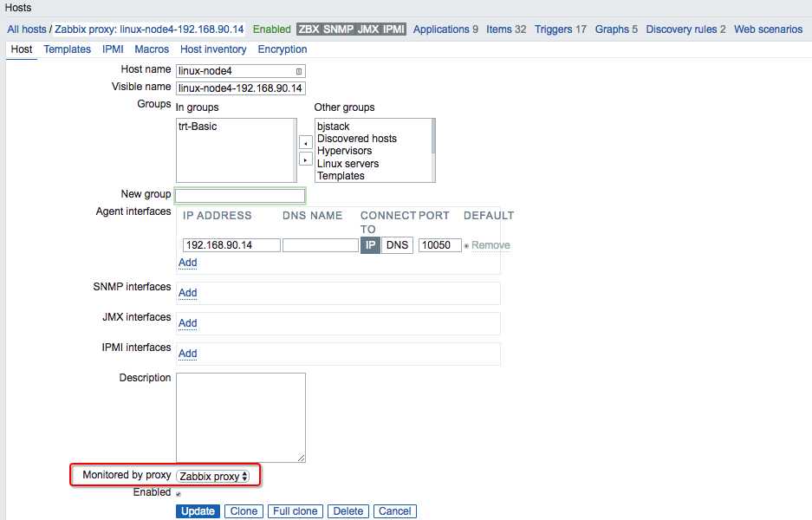Screen dimensions: 812x520
Task: Click the agent IP address field
Action: 231,245
